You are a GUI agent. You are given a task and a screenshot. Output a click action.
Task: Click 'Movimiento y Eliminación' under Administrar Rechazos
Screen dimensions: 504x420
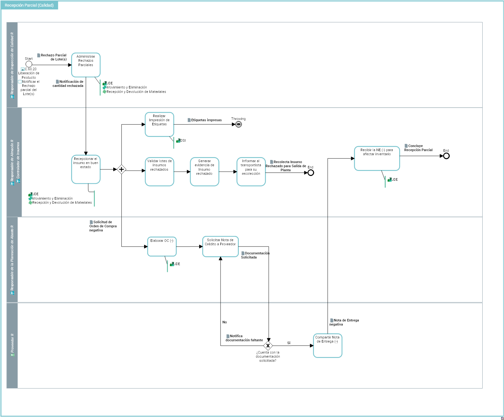(127, 88)
